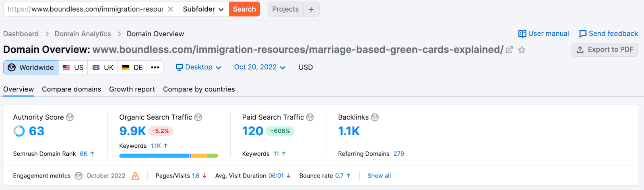Switch the database to US
The image size is (644, 190).
click(x=73, y=68)
